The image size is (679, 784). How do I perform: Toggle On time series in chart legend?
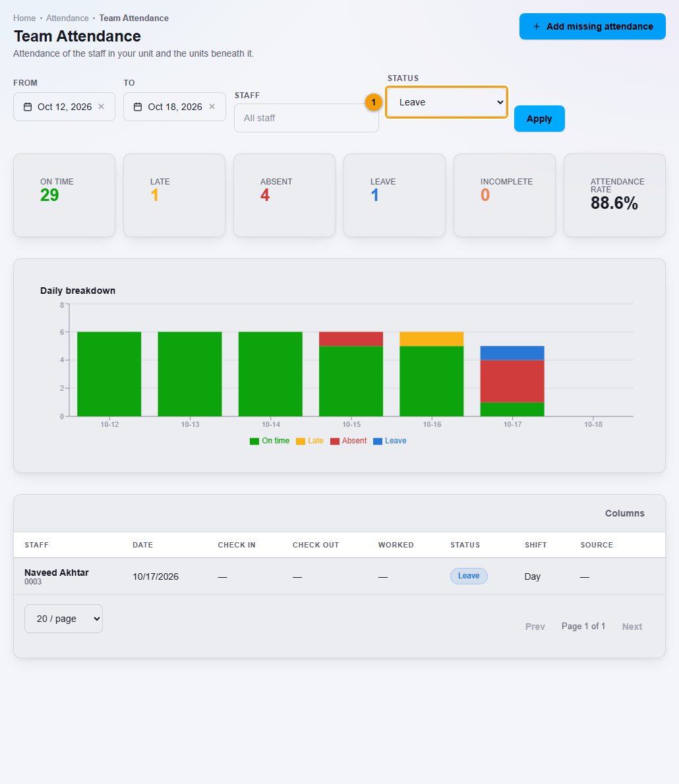(x=270, y=441)
